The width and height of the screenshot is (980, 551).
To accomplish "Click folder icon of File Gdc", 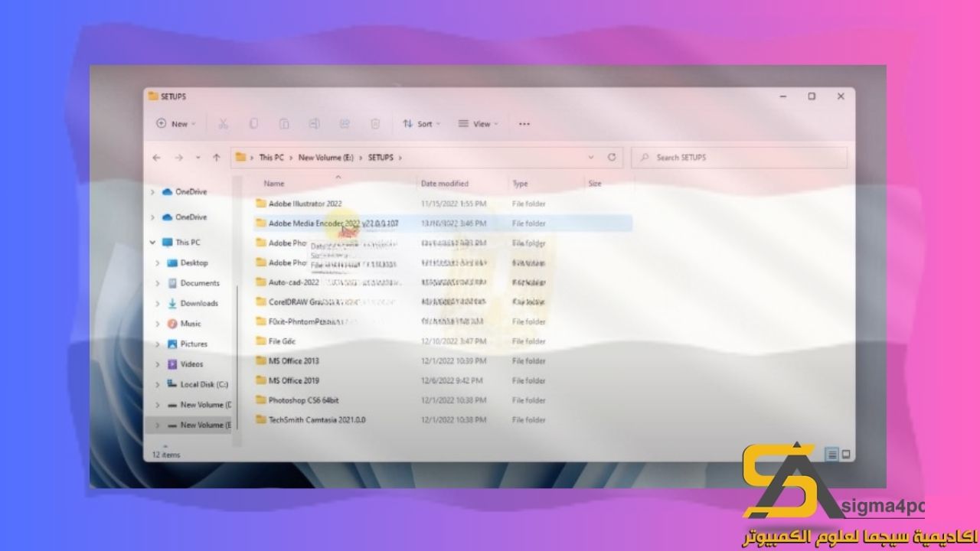I will pos(261,341).
